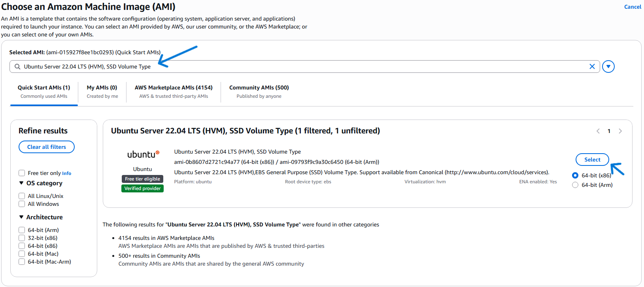This screenshot has height=287, width=644.
Task: Click the 'Ubuntu' caption under the ubuntu logo
Action: click(x=142, y=169)
